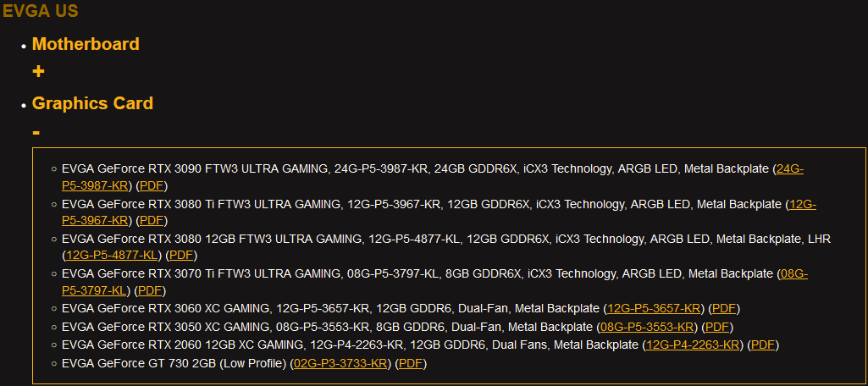Click the Graphics Card heading
The height and width of the screenshot is (386, 868).
pyautogui.click(x=92, y=103)
